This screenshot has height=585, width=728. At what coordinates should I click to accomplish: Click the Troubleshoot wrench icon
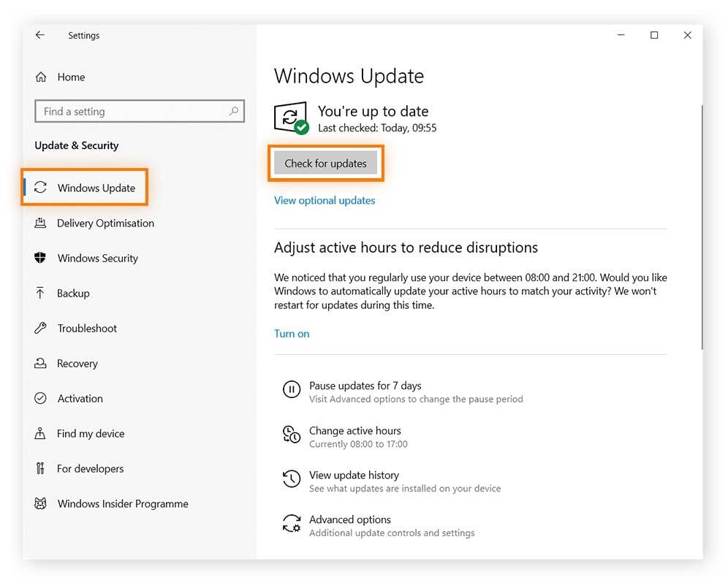[x=40, y=328]
